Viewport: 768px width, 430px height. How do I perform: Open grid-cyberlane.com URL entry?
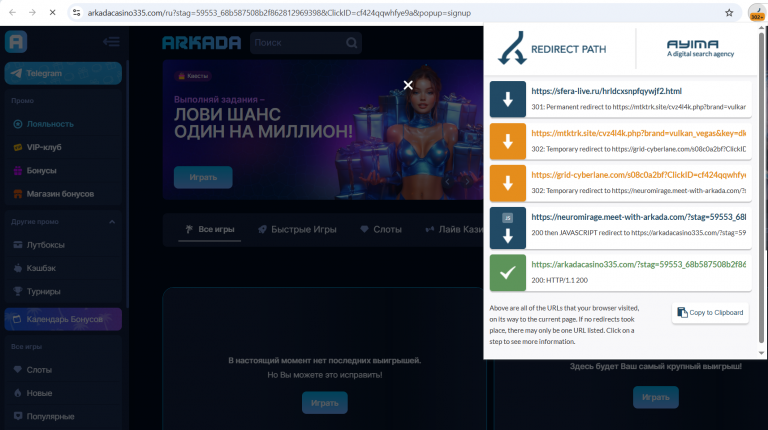pos(638,175)
